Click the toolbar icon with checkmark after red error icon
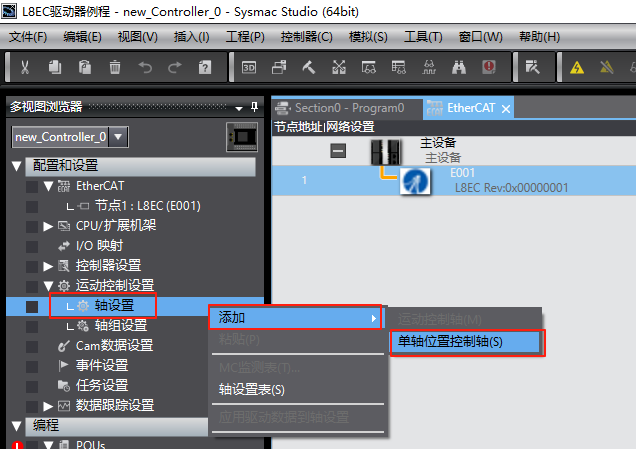636x449 pixels. tap(533, 67)
